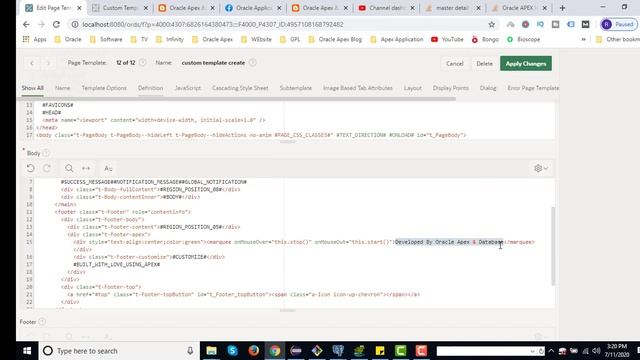Select the Display Points tab
This screenshot has height=360, width=640.
[451, 88]
